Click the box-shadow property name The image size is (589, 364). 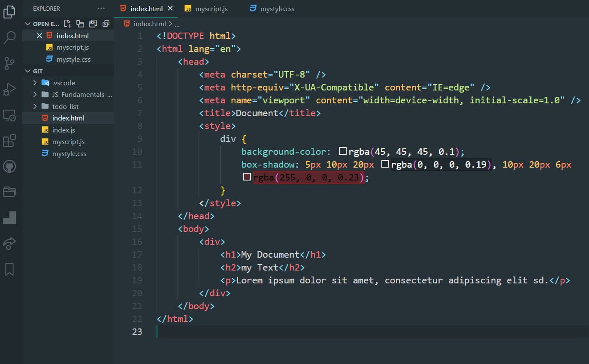(x=268, y=164)
